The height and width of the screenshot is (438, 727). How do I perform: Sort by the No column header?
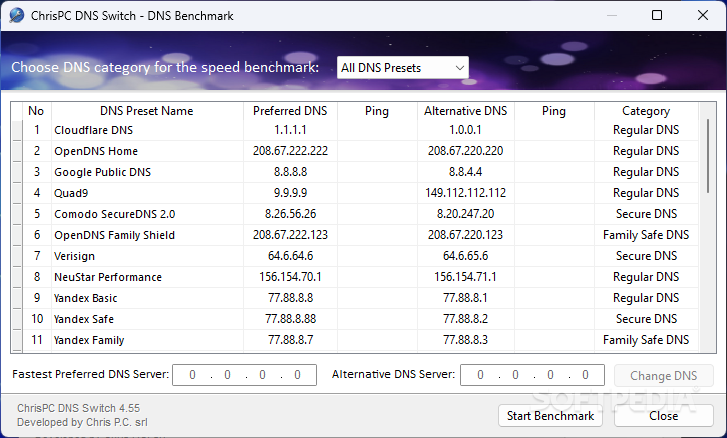tap(36, 111)
